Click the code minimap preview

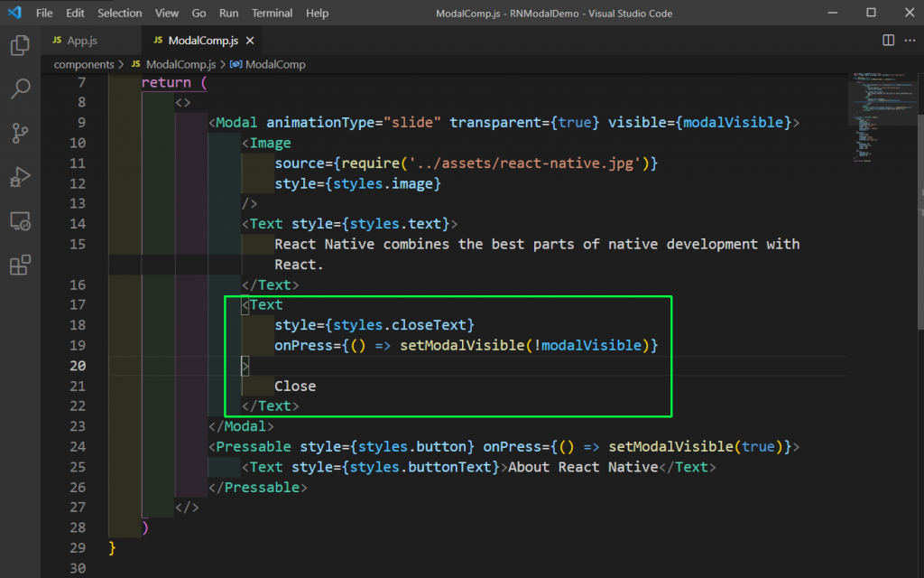tap(882, 117)
